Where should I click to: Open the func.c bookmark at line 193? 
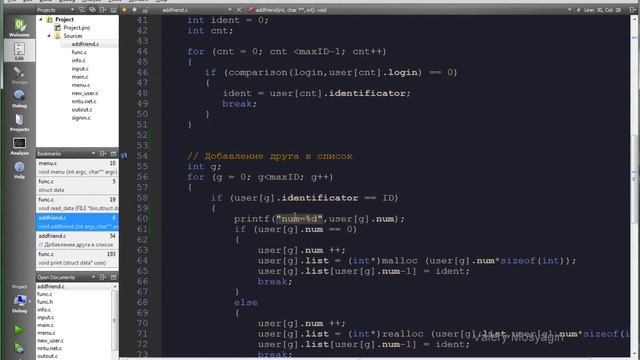(x=77, y=258)
